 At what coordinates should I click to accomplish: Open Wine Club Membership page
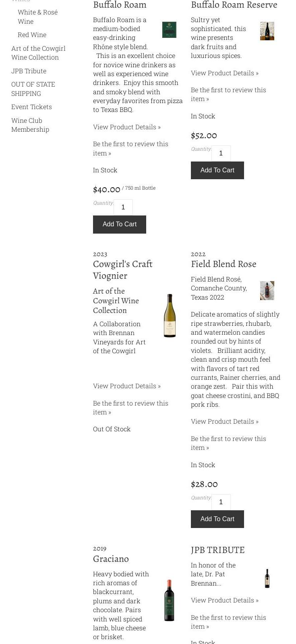point(30,125)
